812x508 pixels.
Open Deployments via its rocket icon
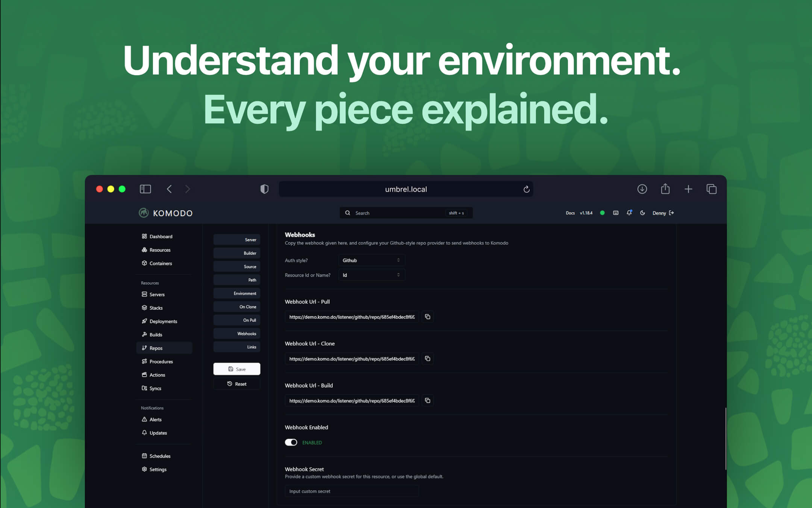tap(144, 321)
